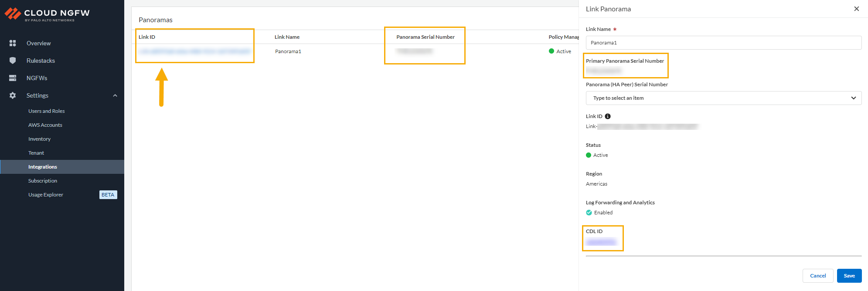Click the Enabled log forwarding value
Screen dimensions: 868x291
click(x=603, y=213)
